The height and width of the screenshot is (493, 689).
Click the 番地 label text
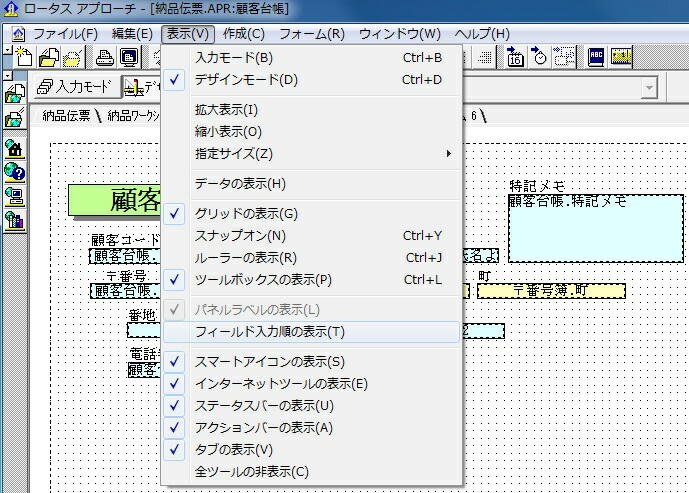(x=142, y=315)
